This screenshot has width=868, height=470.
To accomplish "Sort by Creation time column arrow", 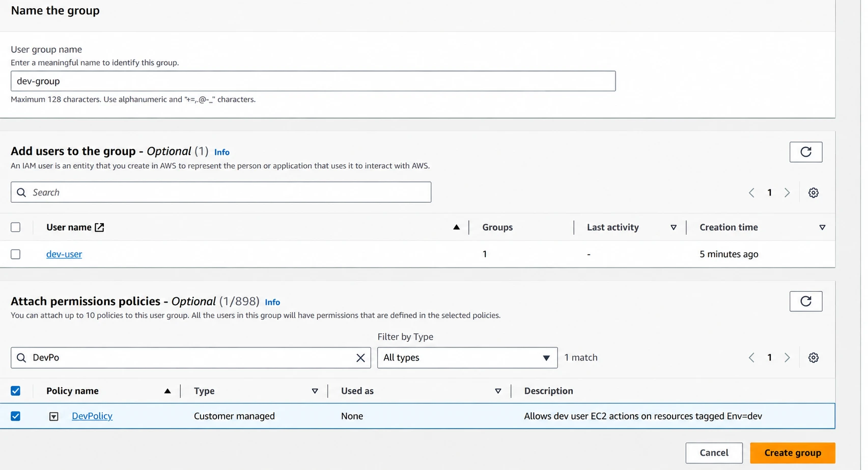I will click(822, 228).
